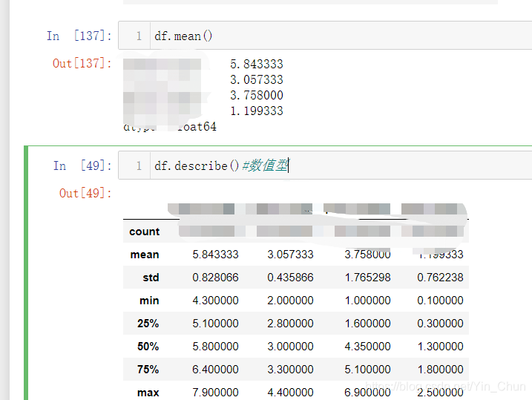Click 50% value 1.300000
This screenshot has width=532, height=400.
441,347
